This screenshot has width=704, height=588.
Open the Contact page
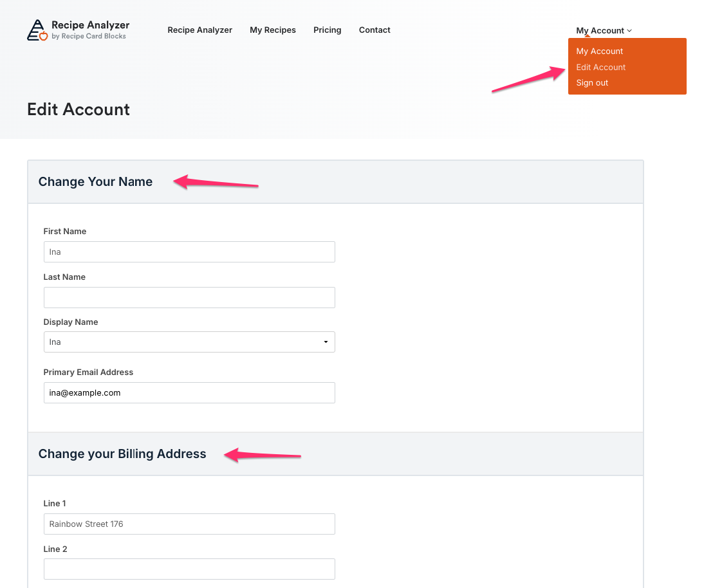click(375, 30)
